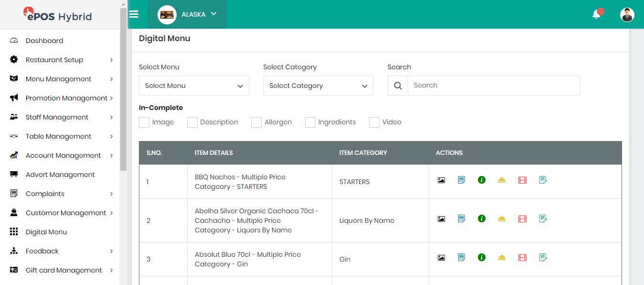Click edit note icon for Abelha Silver Cachaca
The width and height of the screenshot is (644, 285).
pyautogui.click(x=543, y=219)
